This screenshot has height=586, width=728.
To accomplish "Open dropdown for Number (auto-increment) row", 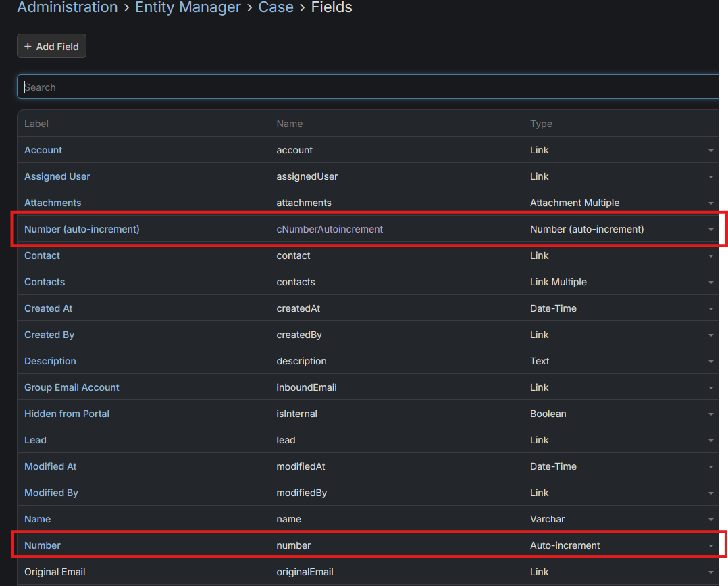I will [710, 230].
